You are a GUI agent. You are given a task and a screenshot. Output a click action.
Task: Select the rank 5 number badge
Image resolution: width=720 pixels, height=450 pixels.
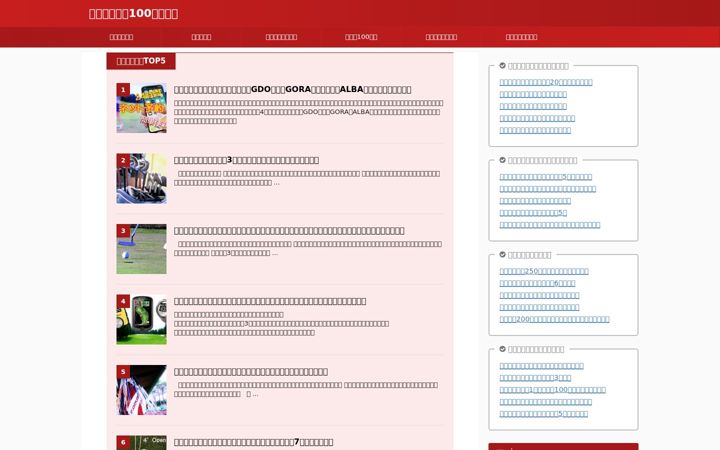[x=123, y=371]
